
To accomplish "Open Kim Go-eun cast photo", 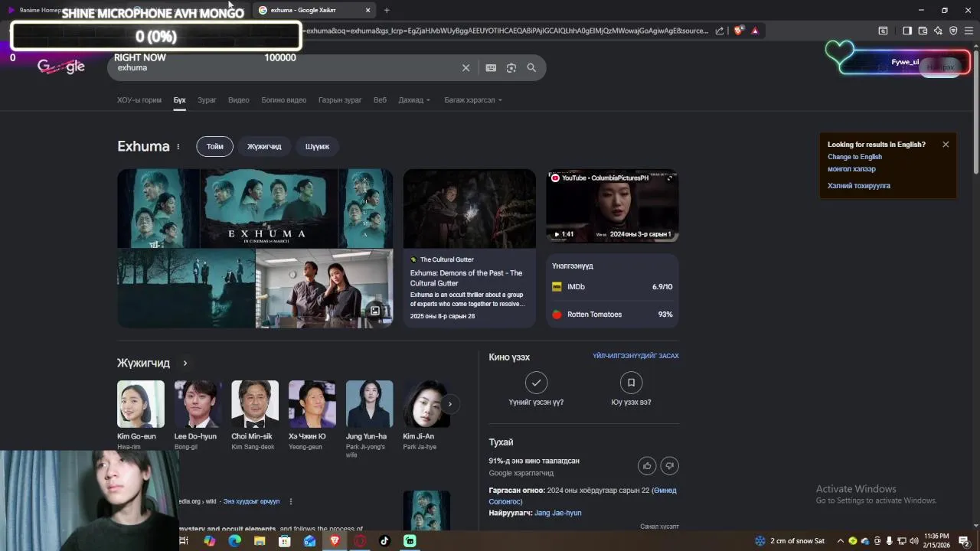I will (x=141, y=404).
